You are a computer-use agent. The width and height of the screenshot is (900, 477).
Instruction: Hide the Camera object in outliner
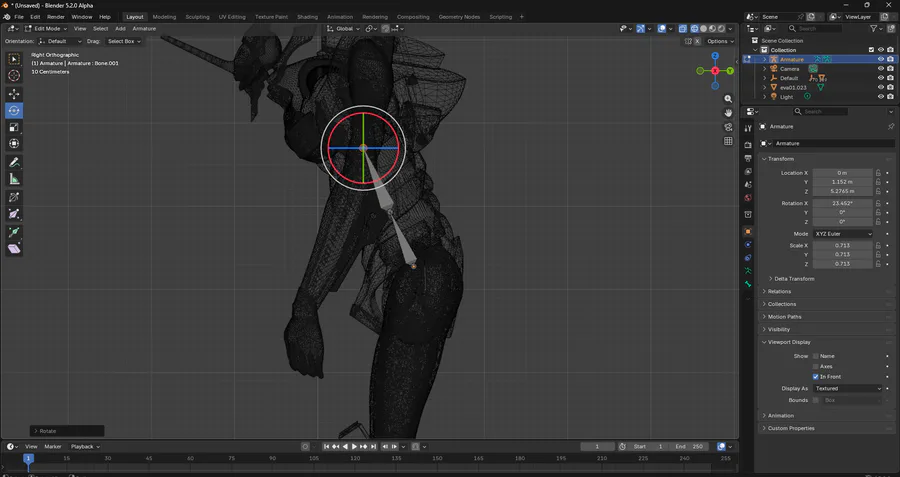880,69
